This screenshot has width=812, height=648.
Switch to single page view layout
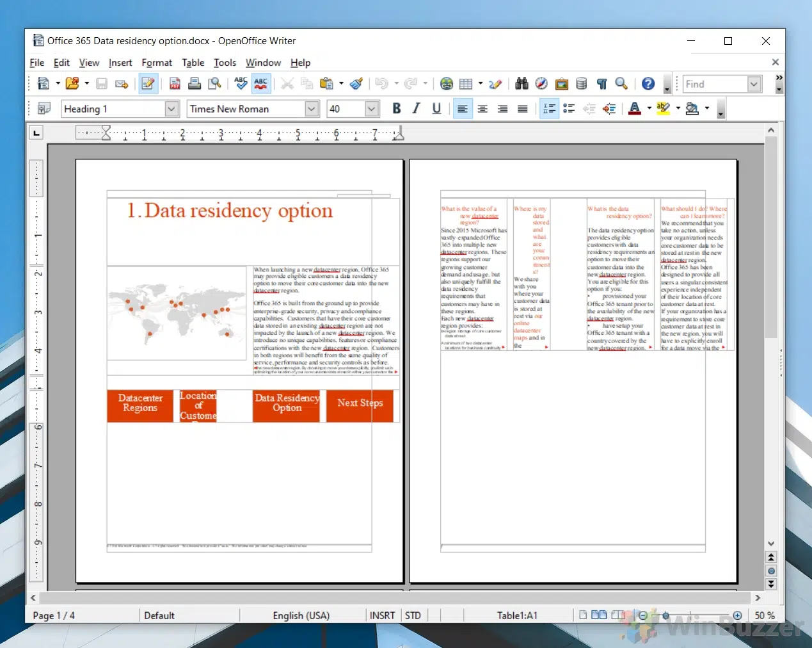pos(583,615)
